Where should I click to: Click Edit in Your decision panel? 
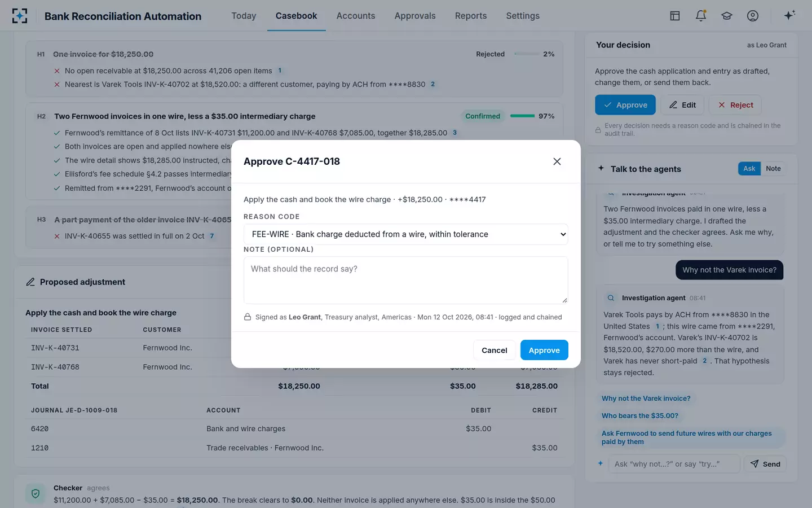(x=682, y=105)
